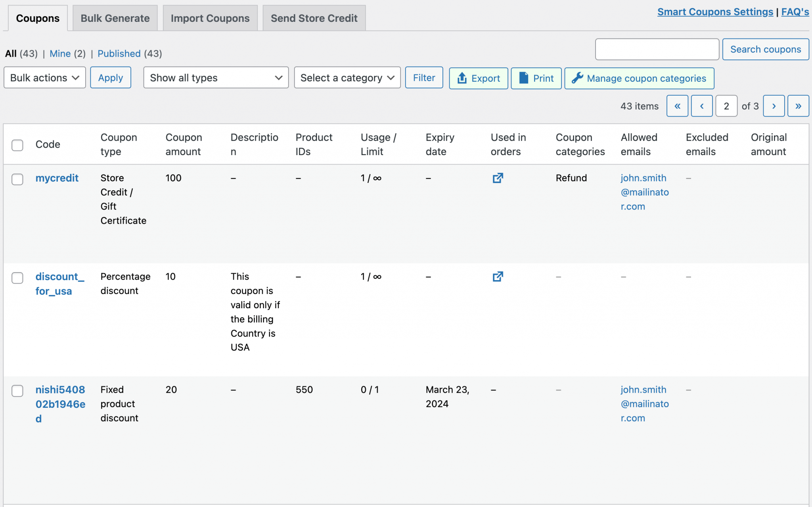Open Smart Coupons Settings link
The height and width of the screenshot is (507, 812).
point(715,12)
